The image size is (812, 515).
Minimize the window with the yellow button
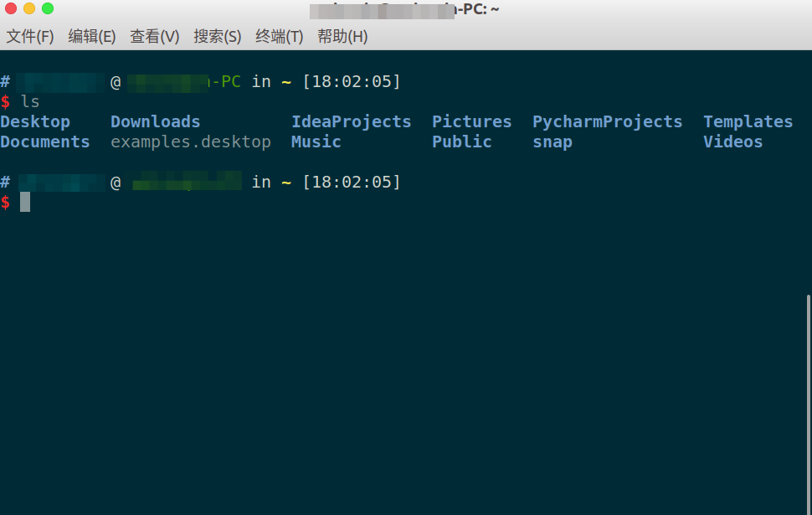(x=29, y=9)
